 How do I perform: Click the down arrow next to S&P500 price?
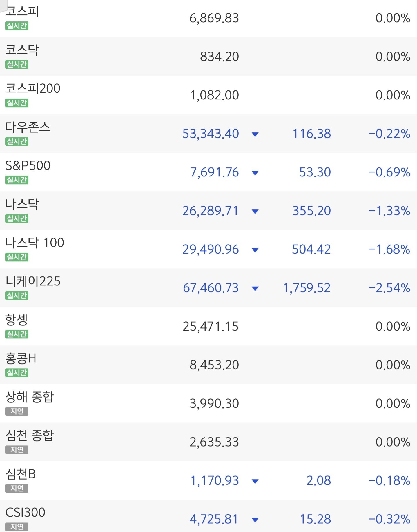255,173
